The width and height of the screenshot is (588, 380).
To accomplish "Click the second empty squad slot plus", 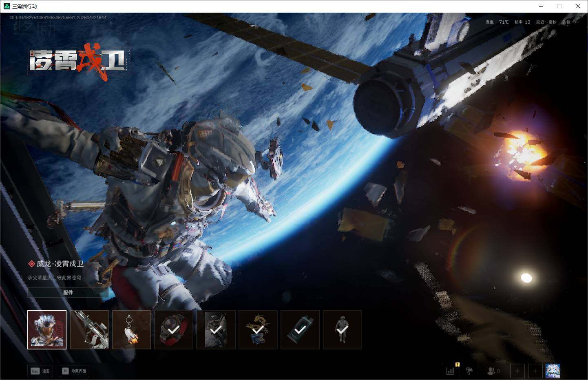I will pos(535,371).
